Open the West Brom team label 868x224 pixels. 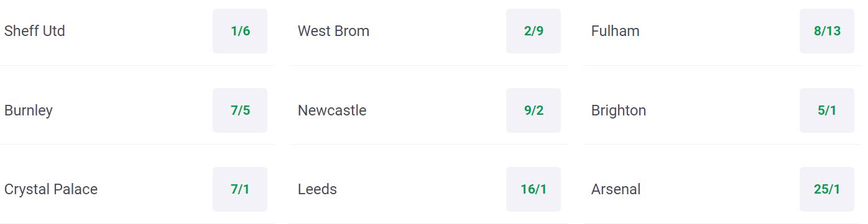(333, 31)
